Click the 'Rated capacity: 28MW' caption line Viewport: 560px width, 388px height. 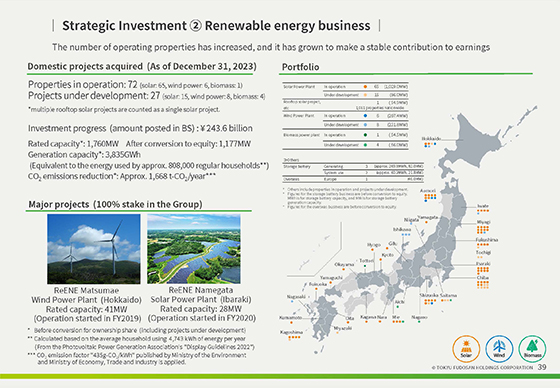click(x=201, y=309)
